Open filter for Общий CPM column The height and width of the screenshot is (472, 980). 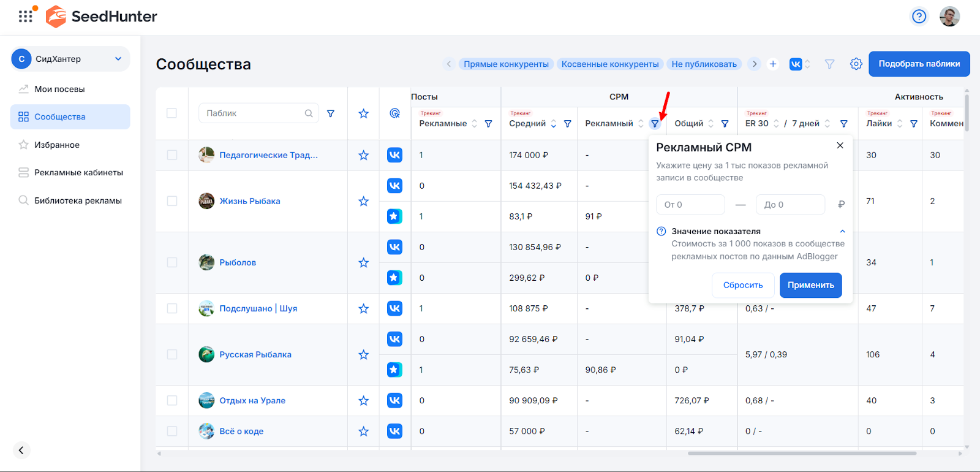pos(725,124)
